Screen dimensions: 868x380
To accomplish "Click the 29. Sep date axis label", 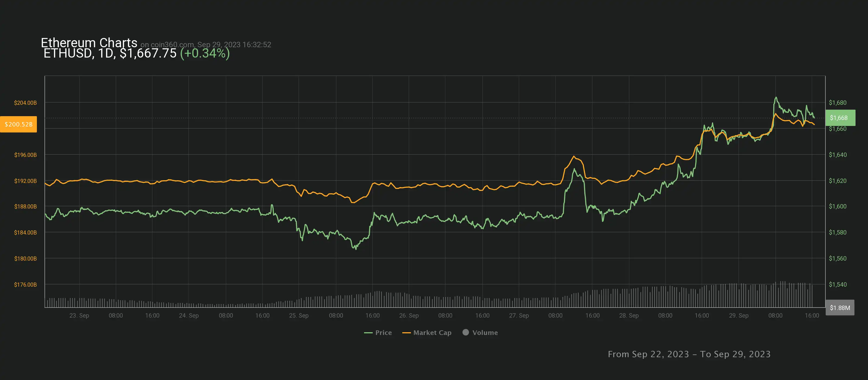I will pyautogui.click(x=739, y=315).
